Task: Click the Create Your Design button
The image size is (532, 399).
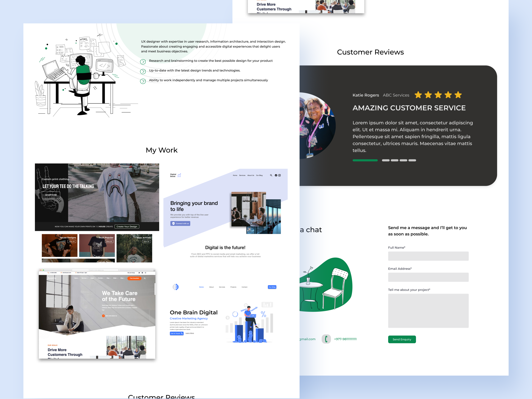Action: (127, 226)
